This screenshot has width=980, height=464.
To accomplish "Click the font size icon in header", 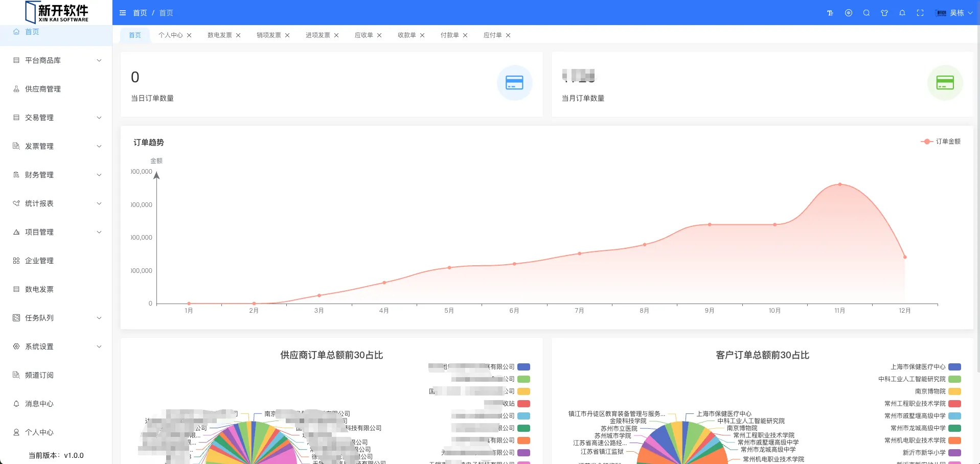I will 830,13.
